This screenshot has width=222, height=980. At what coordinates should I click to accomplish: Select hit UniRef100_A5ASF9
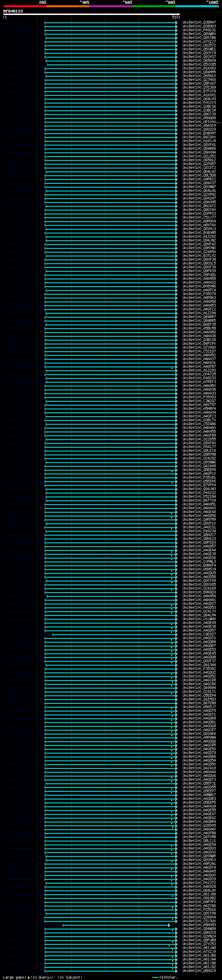click(x=199, y=125)
